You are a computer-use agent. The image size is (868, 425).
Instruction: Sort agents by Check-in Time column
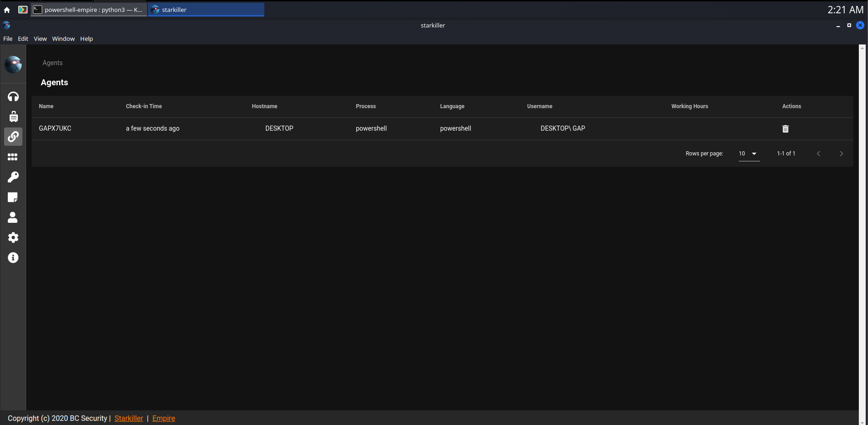(144, 106)
